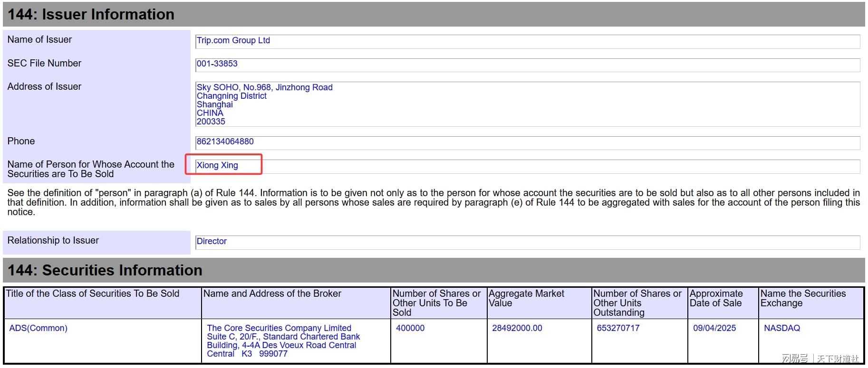Click the Aggregate Market Value column header
Image resolution: width=868 pixels, height=368 pixels.
tap(526, 298)
